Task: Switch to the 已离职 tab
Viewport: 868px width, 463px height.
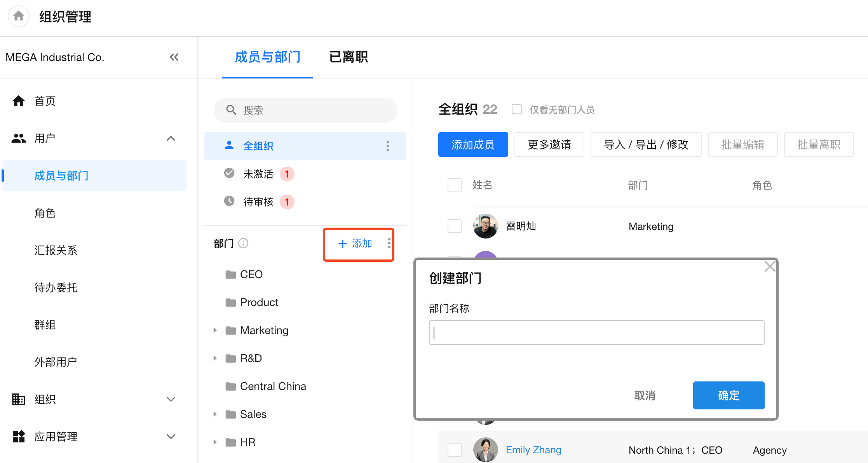Action: coord(349,57)
